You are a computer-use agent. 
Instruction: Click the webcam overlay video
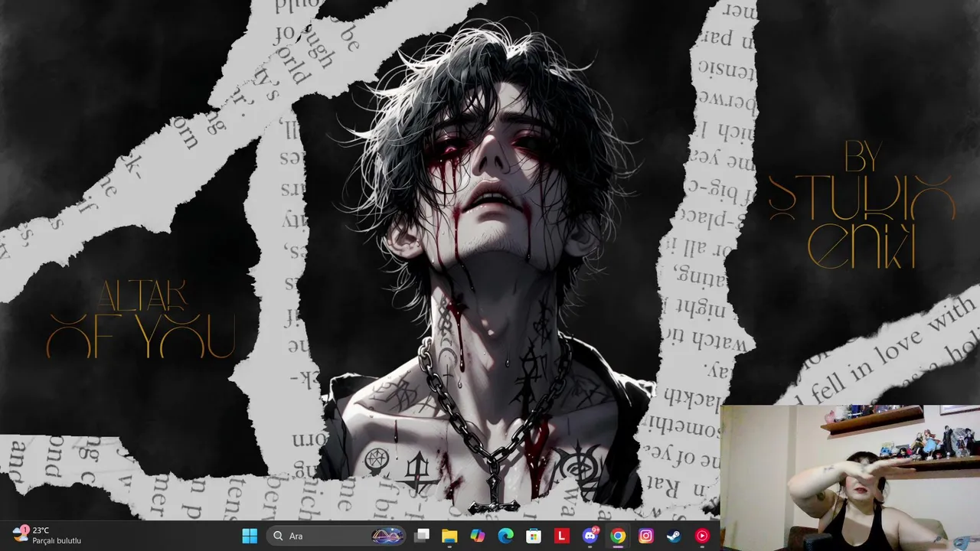point(850,478)
